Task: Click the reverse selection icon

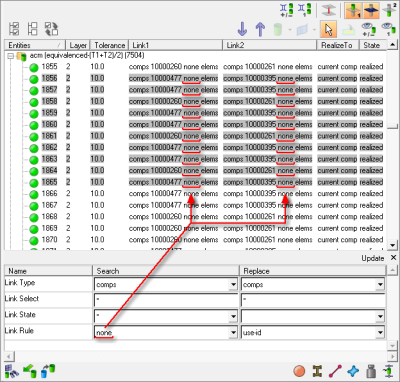Action: click(x=51, y=29)
